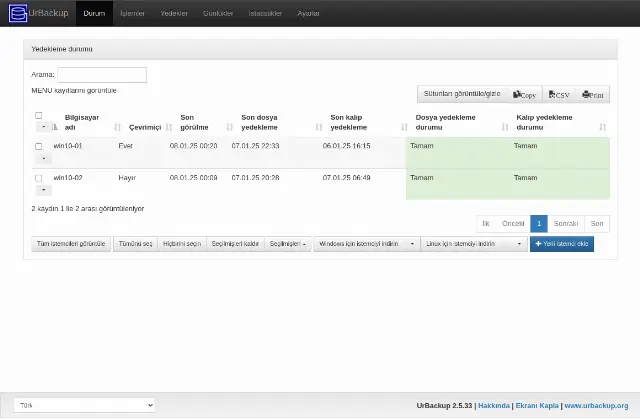Image resolution: width=640 pixels, height=420 pixels.
Task: Click Önceki pagination button
Action: click(513, 224)
